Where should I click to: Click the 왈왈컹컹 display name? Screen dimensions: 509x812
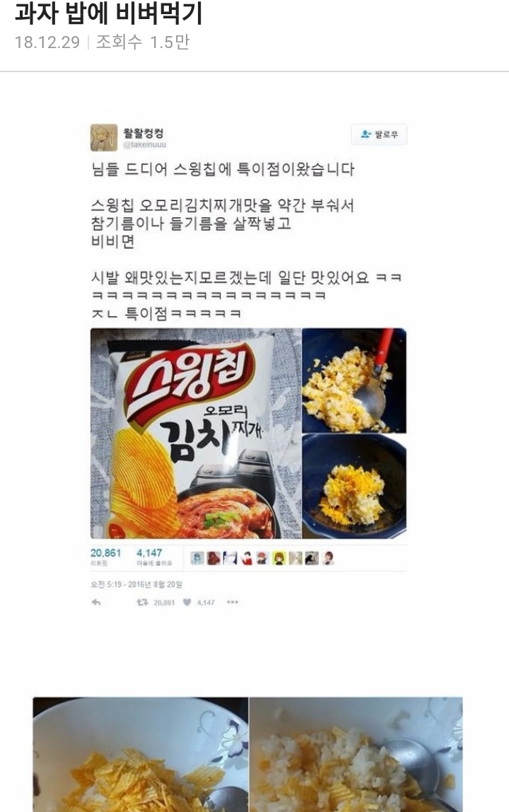pos(143,133)
